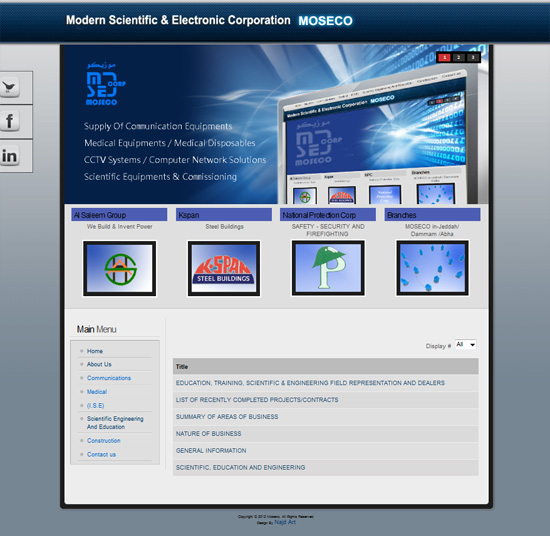Click 'CCTV Systems / Computer Network Solutions' text

(x=175, y=160)
